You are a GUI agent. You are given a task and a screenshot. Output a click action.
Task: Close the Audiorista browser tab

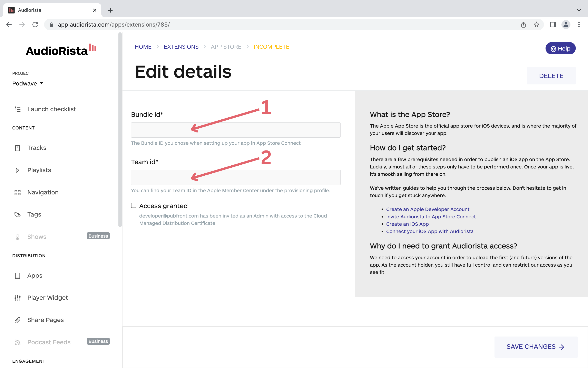coord(95,10)
